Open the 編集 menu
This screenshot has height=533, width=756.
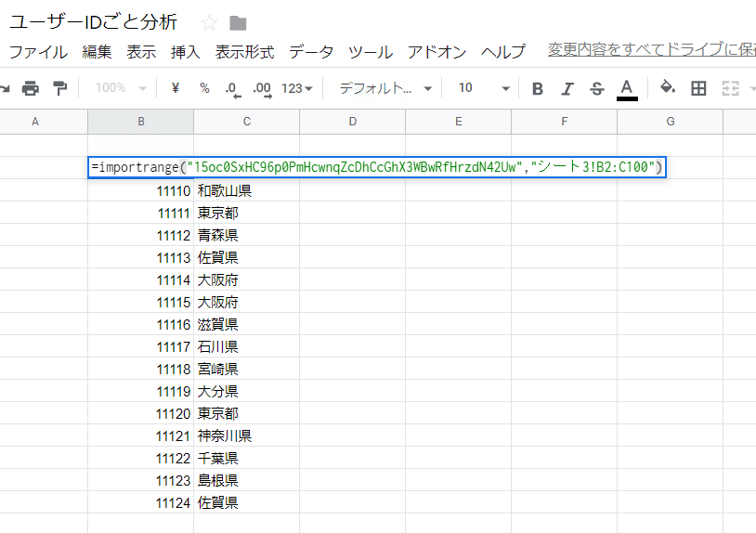pos(97,52)
